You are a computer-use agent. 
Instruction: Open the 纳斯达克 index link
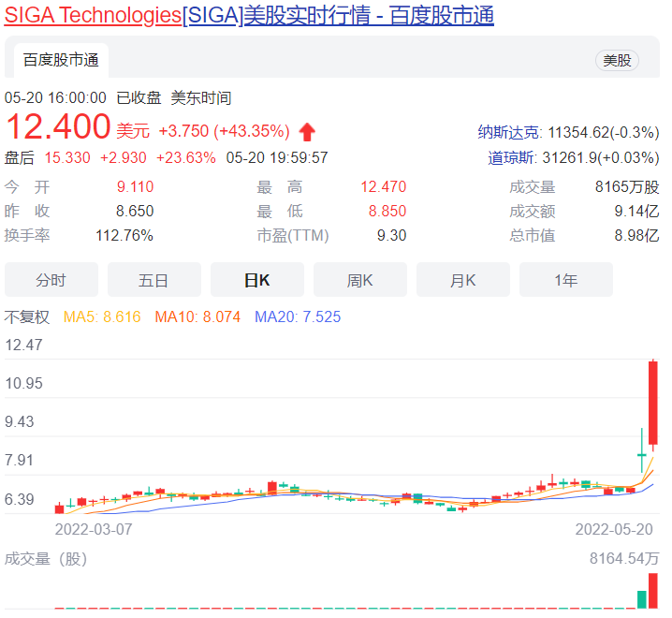pos(508,132)
